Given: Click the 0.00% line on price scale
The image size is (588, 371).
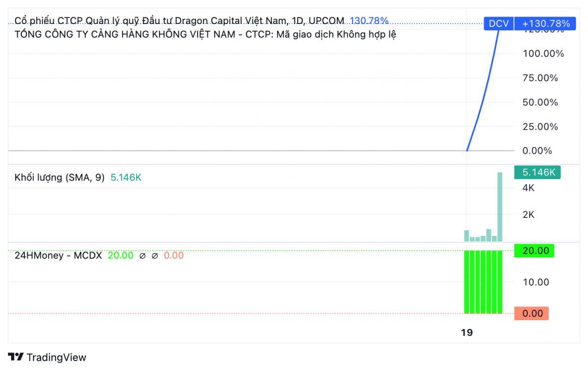Looking at the screenshot, I should coord(537,151).
